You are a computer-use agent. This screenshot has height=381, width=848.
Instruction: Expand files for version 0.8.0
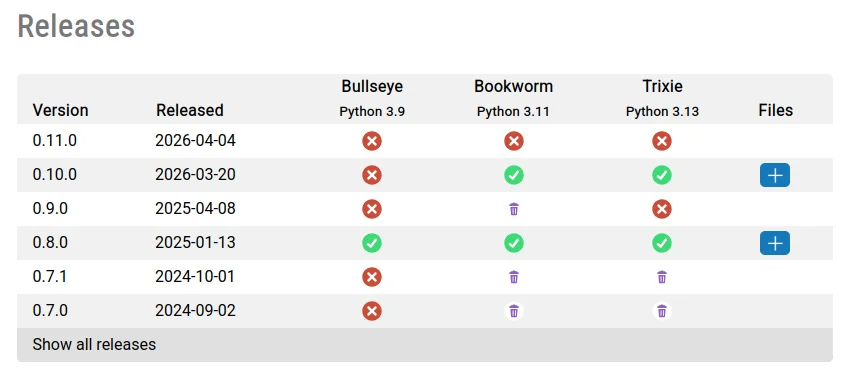click(x=774, y=243)
